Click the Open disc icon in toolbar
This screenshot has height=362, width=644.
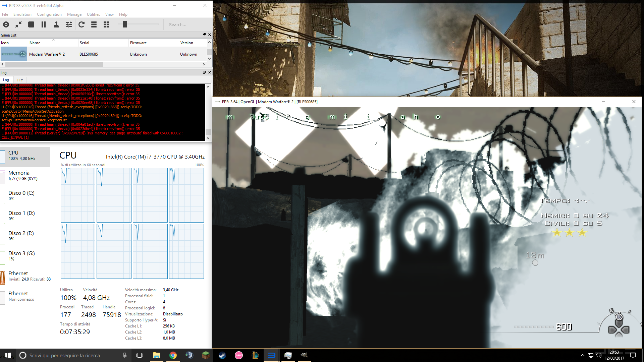[6, 24]
